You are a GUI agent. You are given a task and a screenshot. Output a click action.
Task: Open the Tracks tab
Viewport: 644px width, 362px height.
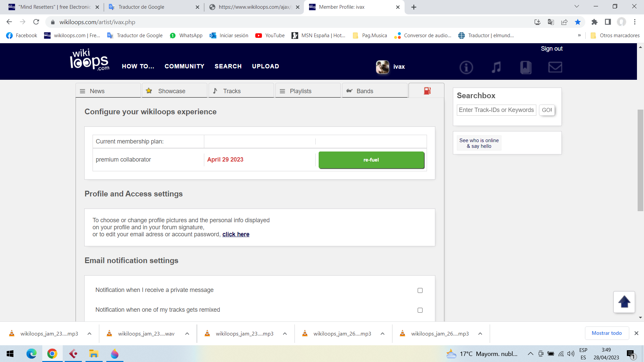[241, 91]
